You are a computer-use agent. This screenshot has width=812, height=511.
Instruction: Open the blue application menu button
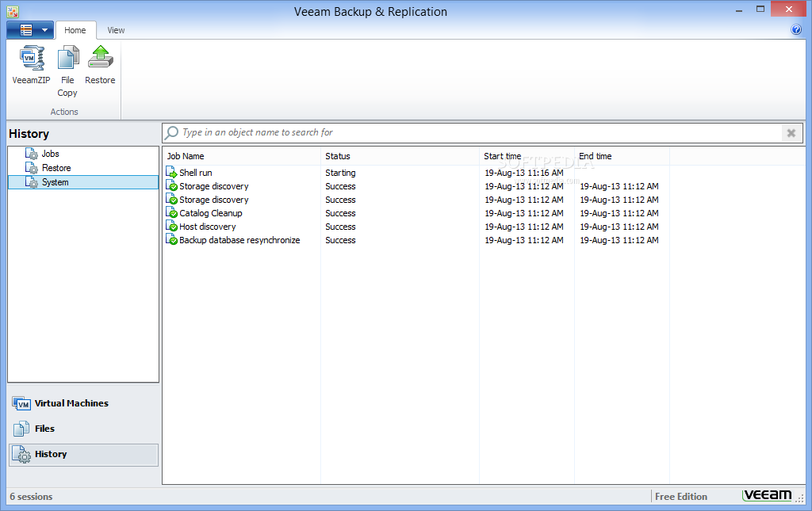coord(30,30)
